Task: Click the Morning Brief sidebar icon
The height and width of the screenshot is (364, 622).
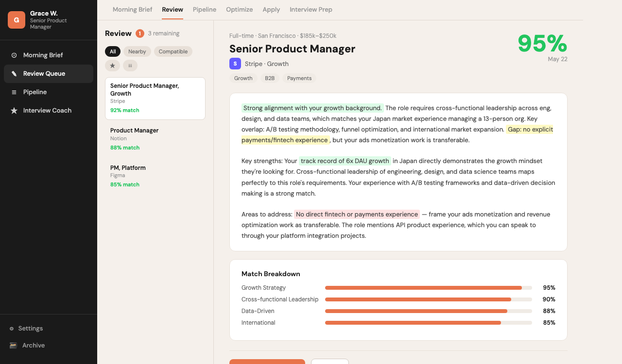Action: tap(14, 55)
